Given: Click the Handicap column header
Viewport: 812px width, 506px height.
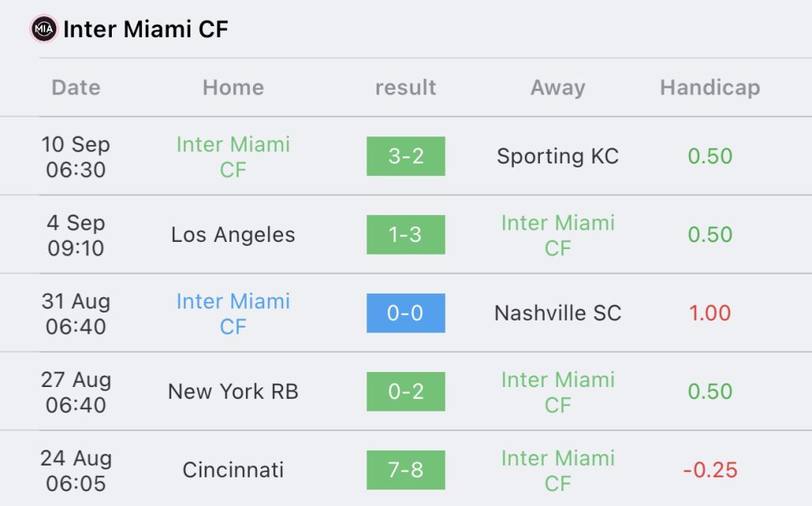Looking at the screenshot, I should 710,87.
